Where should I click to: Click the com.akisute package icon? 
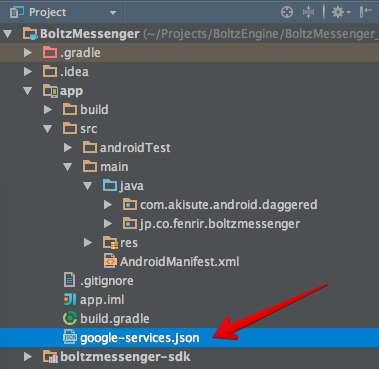tap(130, 204)
